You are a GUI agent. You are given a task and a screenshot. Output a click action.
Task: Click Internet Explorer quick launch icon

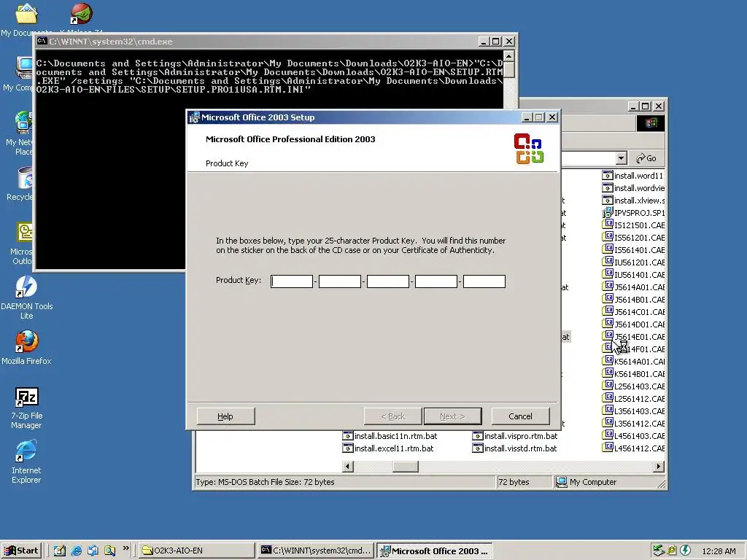tap(76, 551)
